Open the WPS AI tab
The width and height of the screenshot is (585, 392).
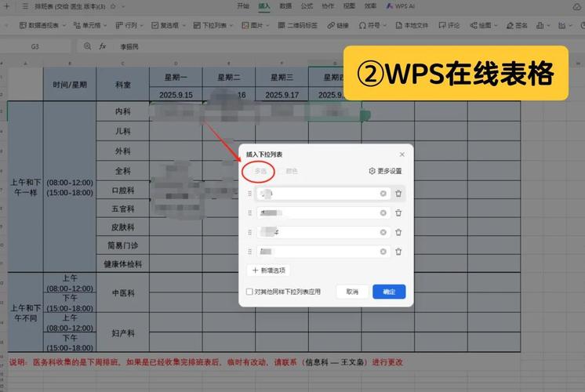[401, 6]
